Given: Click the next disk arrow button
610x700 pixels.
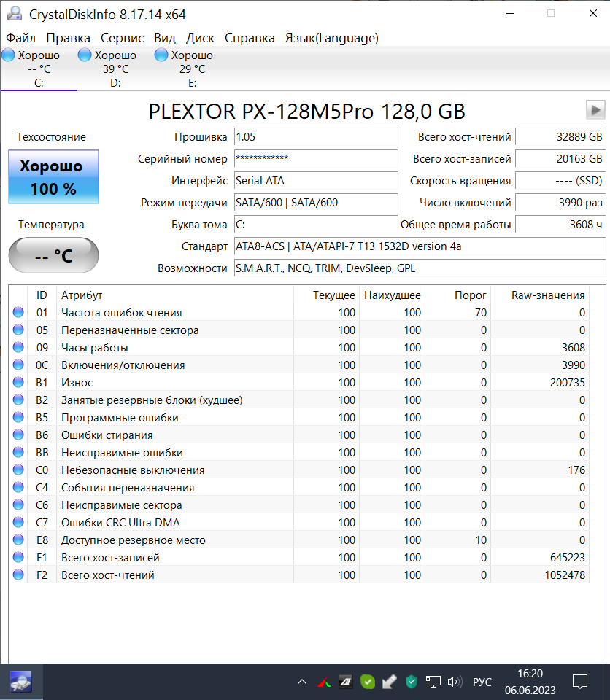Looking at the screenshot, I should click(x=595, y=110).
